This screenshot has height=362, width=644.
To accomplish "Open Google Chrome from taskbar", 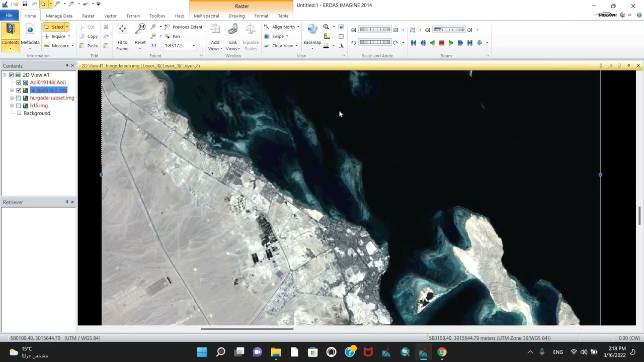I will pos(442,352).
